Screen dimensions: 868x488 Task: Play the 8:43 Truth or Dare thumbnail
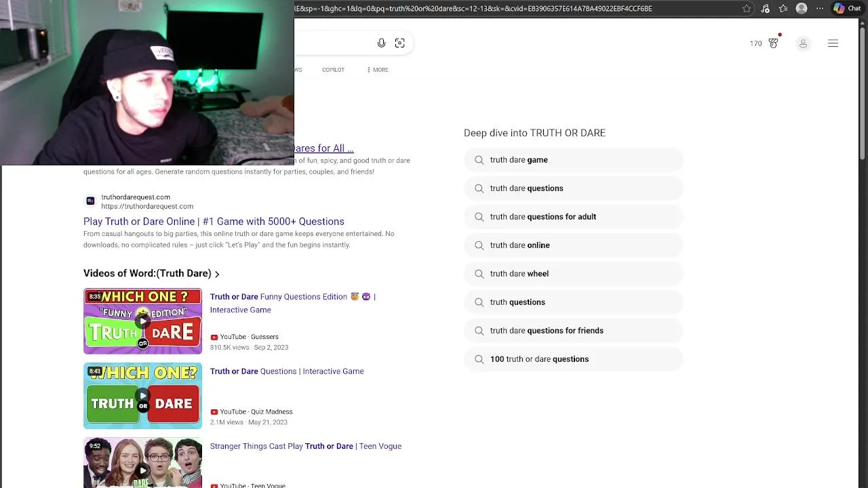pos(142,396)
